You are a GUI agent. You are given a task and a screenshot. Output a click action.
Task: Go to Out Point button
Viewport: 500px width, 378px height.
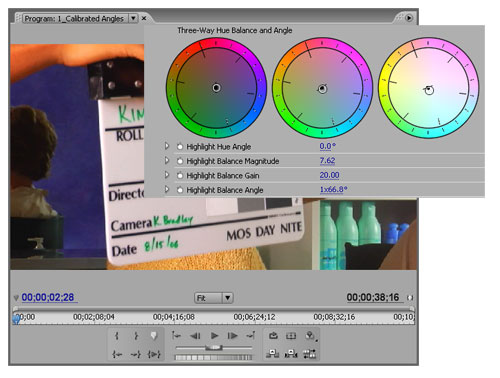tap(135, 354)
